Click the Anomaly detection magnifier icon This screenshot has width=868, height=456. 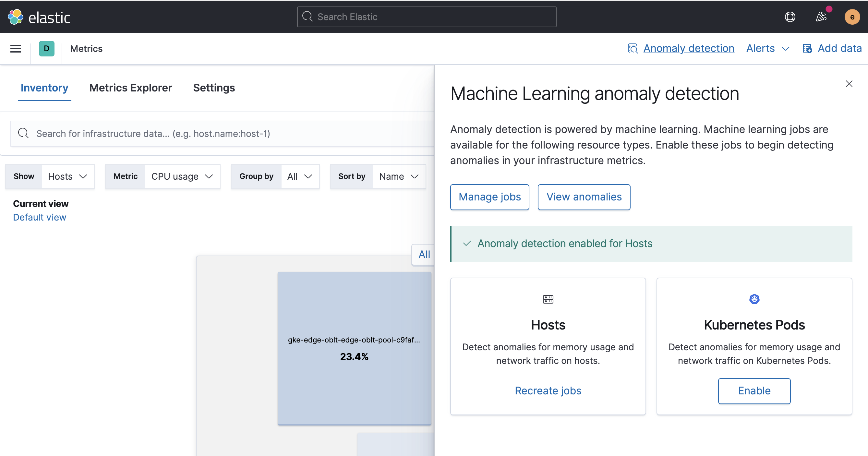(633, 48)
